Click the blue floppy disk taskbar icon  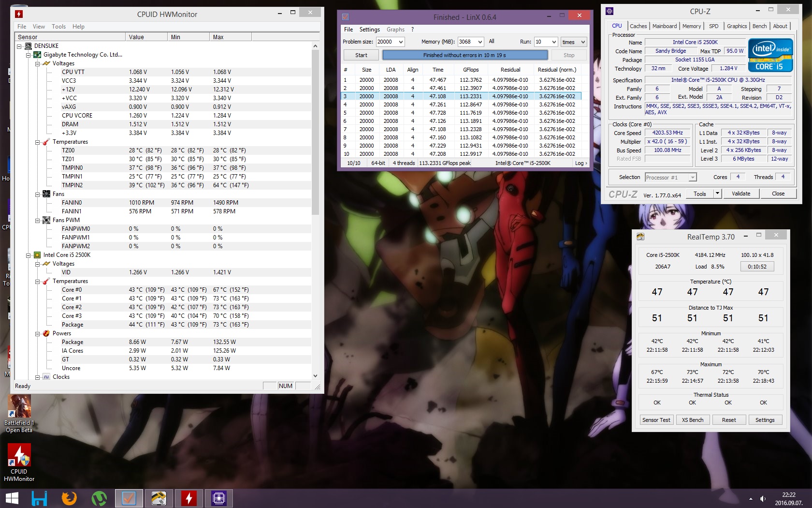click(x=39, y=498)
